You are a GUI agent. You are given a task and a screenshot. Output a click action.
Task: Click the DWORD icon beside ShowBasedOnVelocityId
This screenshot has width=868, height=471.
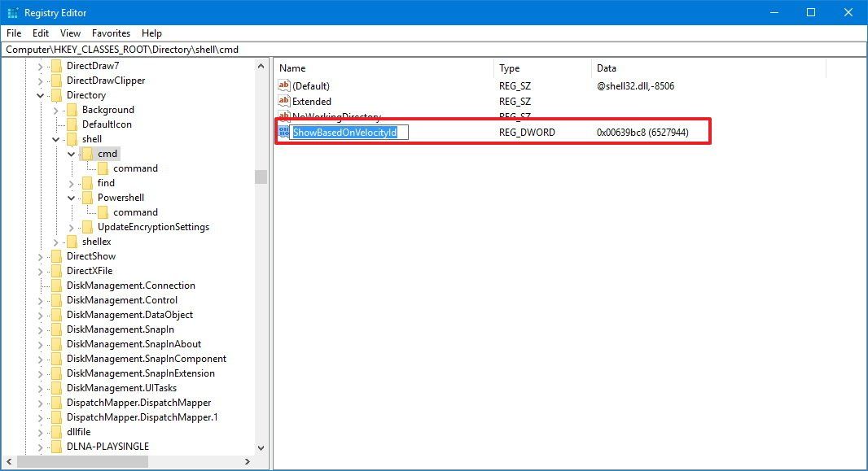tap(283, 132)
